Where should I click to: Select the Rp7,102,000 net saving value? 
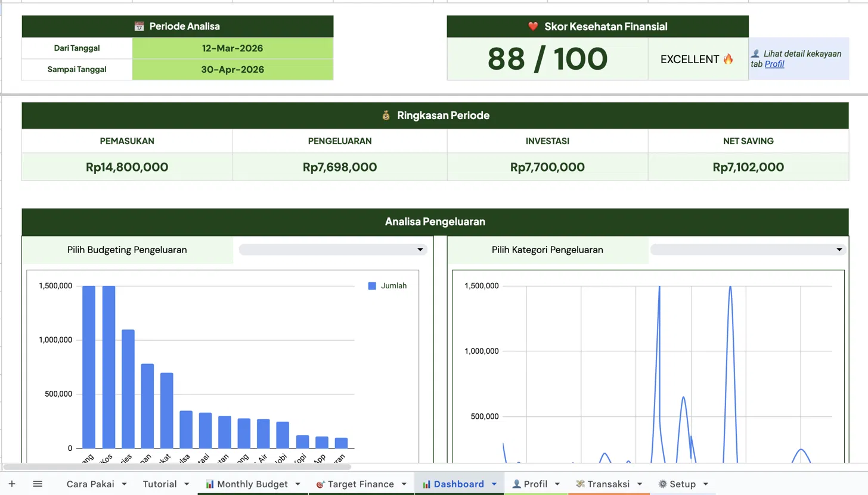pos(748,167)
